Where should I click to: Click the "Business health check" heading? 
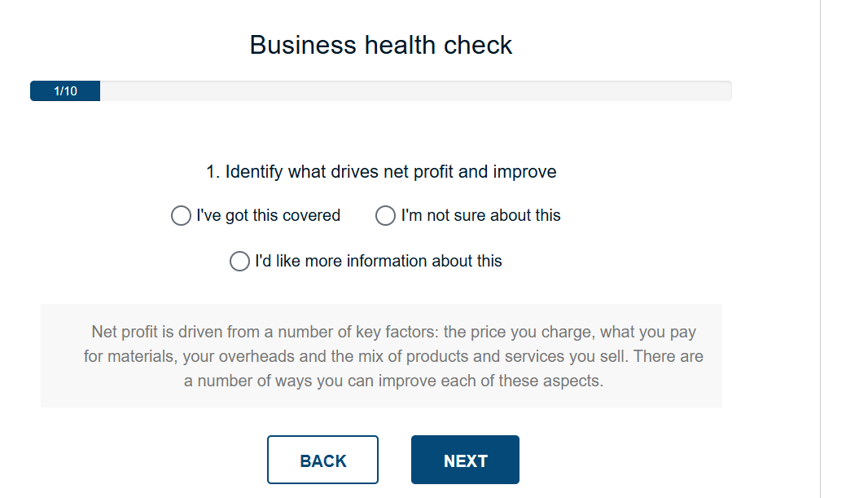381,45
